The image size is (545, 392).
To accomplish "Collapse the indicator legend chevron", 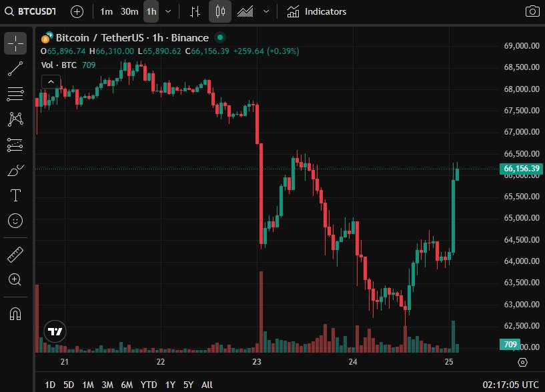I will [50, 81].
